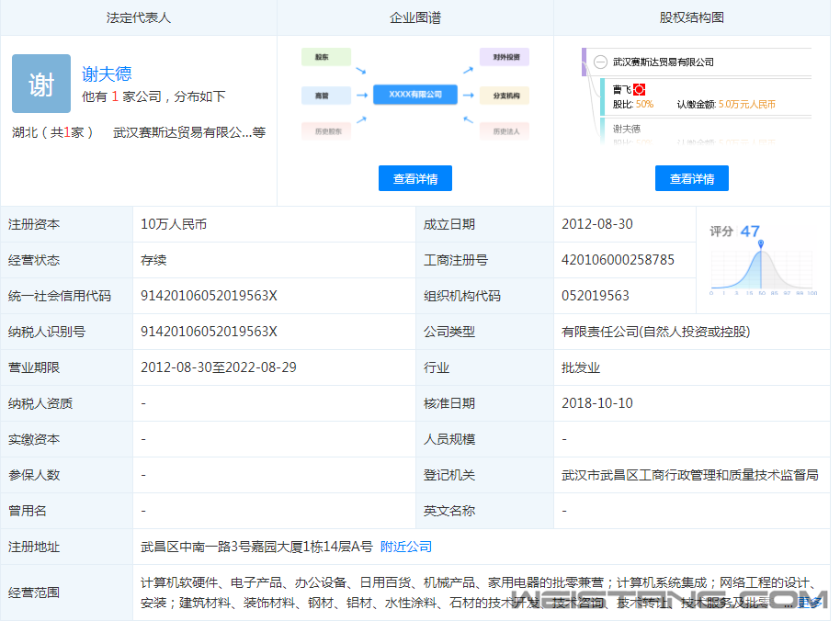Click the red badge icon beside 曹飞

tap(640, 89)
